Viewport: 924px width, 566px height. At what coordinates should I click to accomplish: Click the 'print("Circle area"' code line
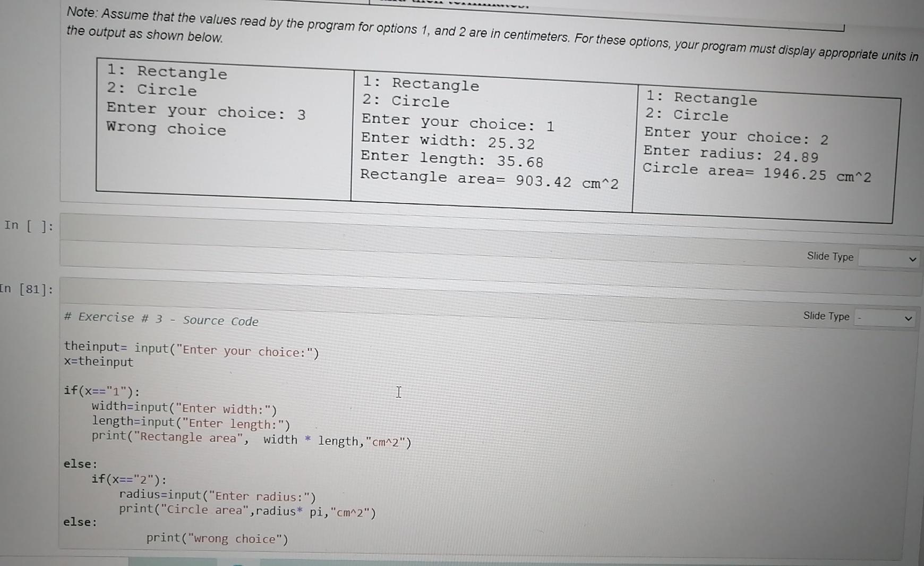[247, 511]
